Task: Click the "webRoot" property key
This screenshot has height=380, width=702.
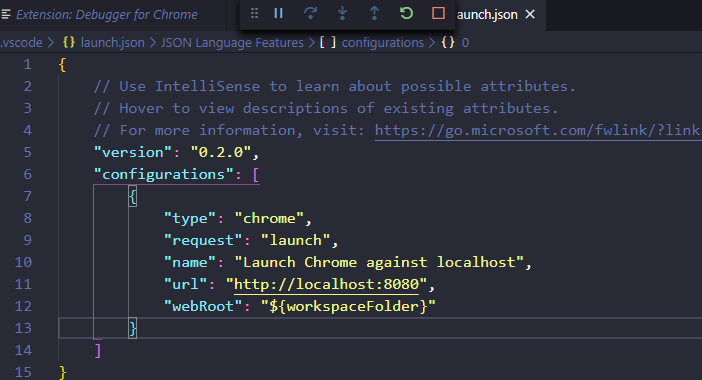Action: tap(203, 306)
